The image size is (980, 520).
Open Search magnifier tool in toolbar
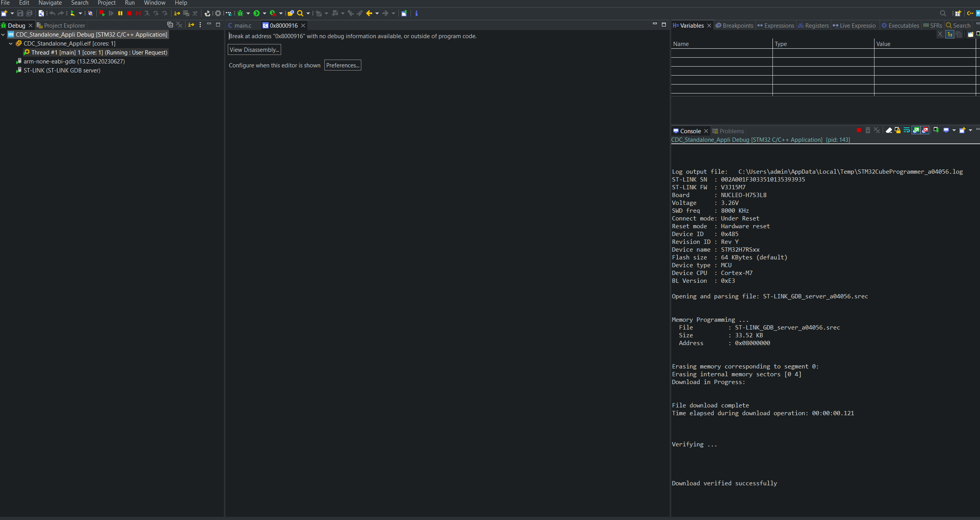pos(300,13)
